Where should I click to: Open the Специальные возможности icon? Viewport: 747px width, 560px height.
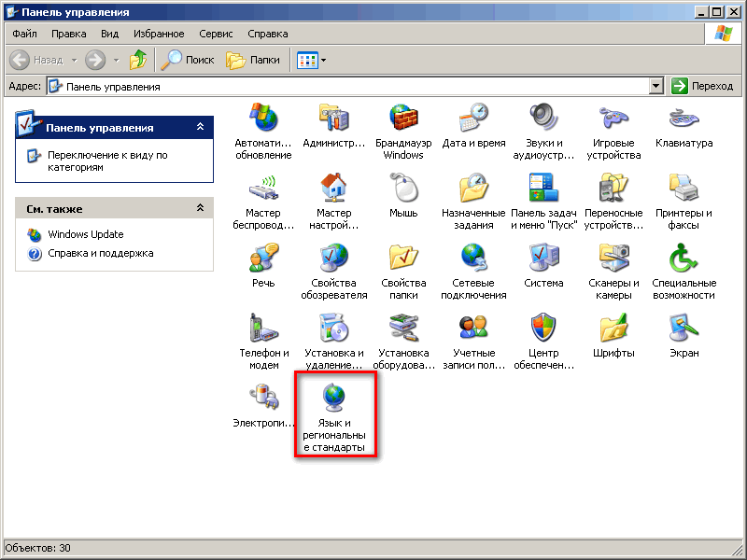coord(684,259)
